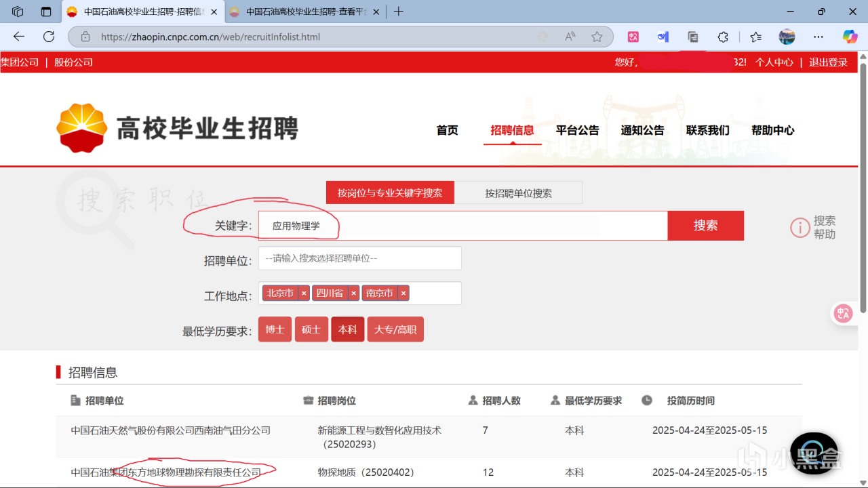
Task: Click 退出登录 to sign out
Action: tap(828, 62)
